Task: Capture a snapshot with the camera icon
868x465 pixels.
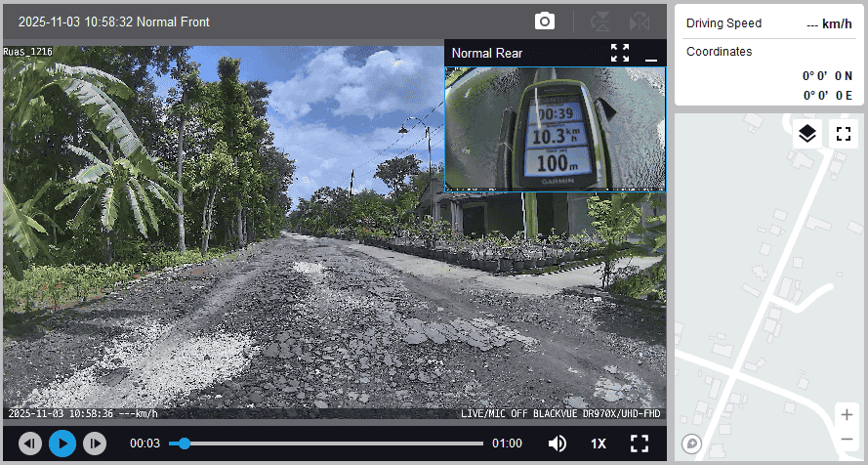Action: [545, 21]
